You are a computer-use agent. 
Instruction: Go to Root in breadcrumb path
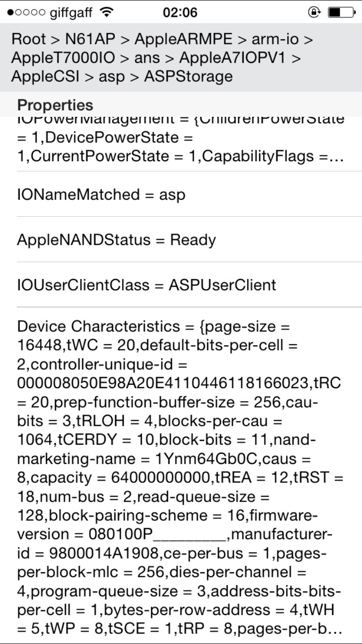pos(29,39)
